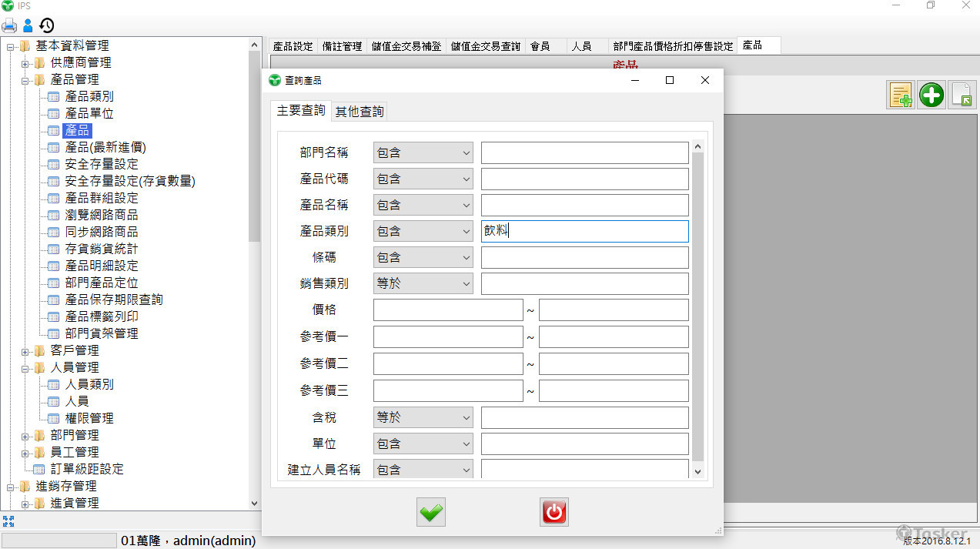Click the 供應商管理 folder icon
The width and height of the screenshot is (980, 549).
click(40, 62)
